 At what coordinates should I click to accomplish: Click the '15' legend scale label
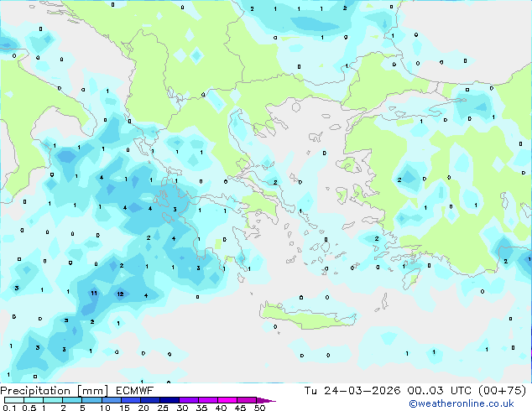tap(124, 408)
